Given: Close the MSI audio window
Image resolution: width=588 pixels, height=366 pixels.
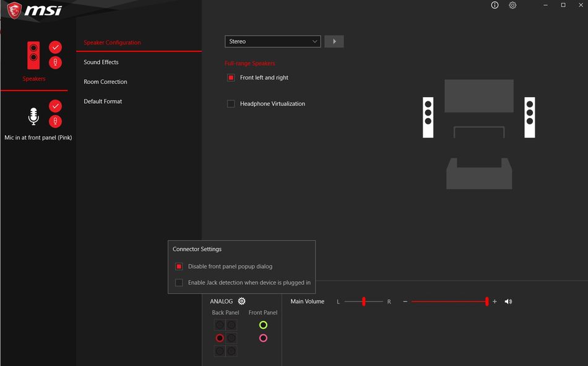Looking at the screenshot, I should point(581,5).
